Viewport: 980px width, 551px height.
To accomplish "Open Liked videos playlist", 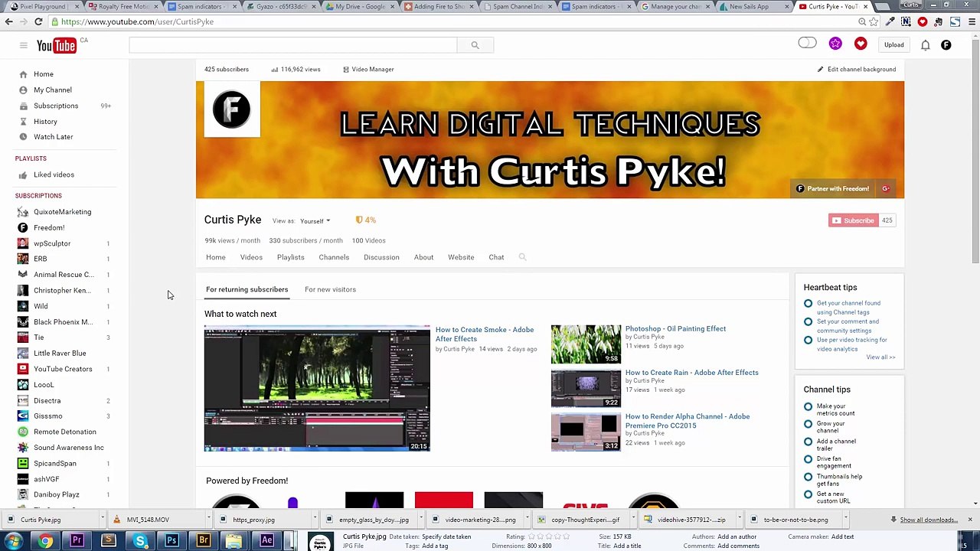I will [54, 174].
